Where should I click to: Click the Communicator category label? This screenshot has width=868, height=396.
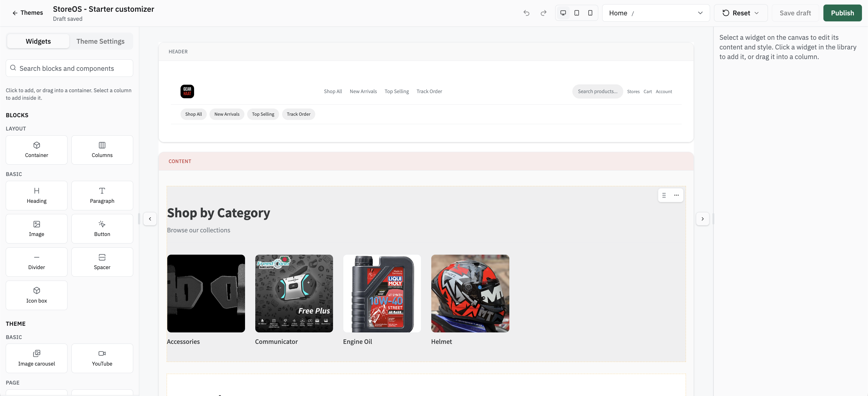click(276, 342)
